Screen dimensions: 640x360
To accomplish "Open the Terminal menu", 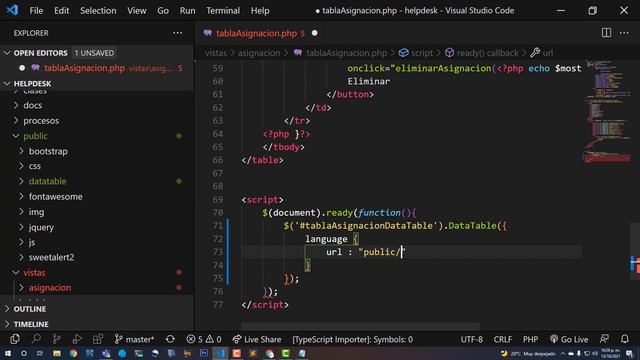I will tap(223, 11).
